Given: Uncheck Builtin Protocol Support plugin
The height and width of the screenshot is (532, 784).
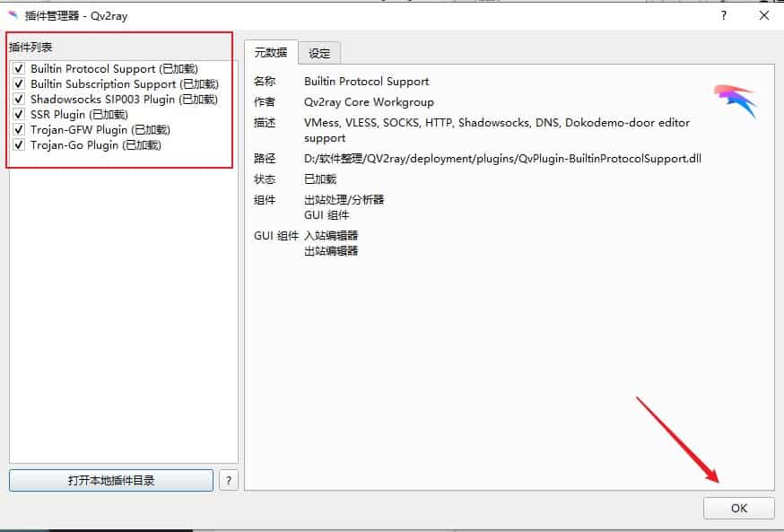Looking at the screenshot, I should [x=20, y=68].
